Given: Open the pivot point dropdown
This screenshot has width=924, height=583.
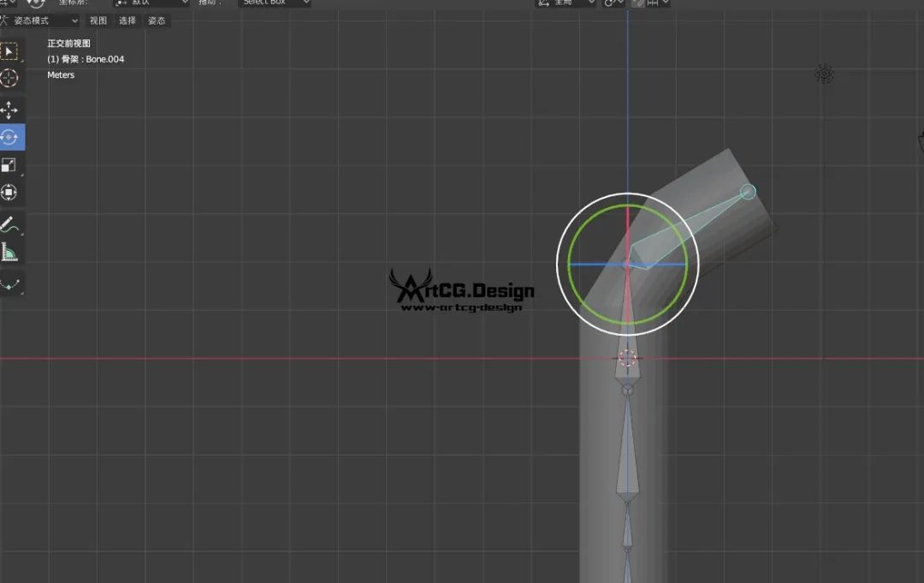Looking at the screenshot, I should (x=613, y=3).
